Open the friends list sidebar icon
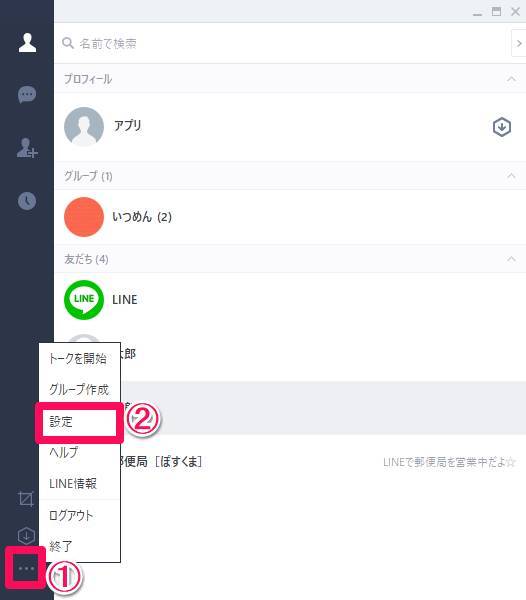 [27, 42]
